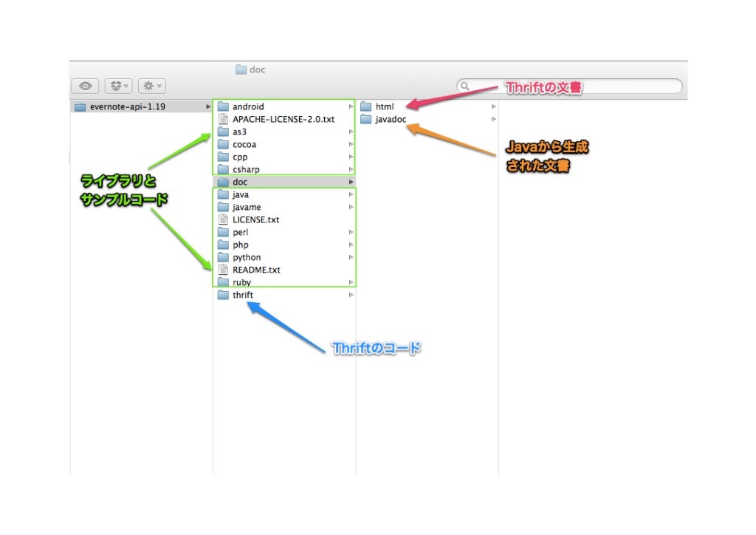
Task: Expand the perl folder arrow
Action: click(351, 232)
